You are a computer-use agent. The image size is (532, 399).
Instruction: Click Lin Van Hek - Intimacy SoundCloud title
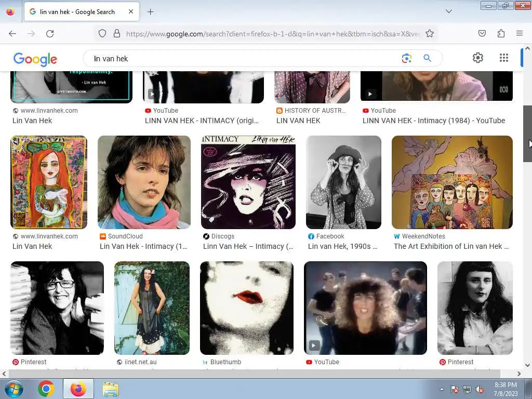tap(143, 246)
